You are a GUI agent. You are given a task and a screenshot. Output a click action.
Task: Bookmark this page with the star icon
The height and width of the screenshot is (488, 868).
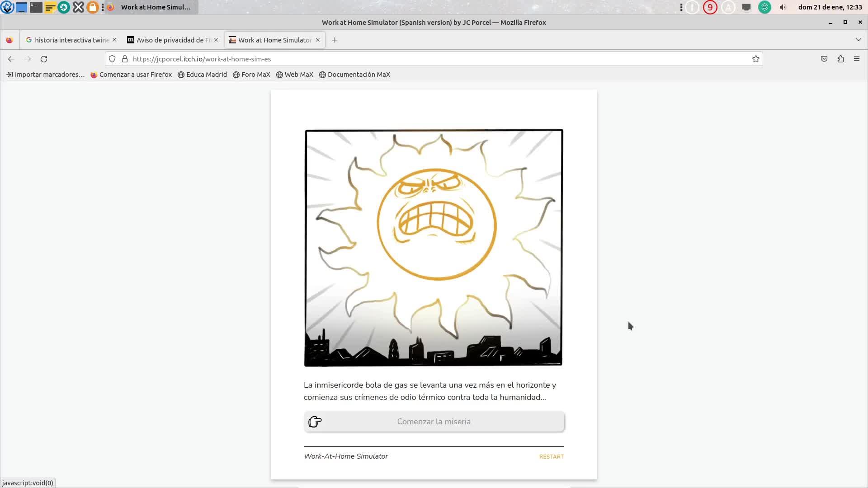tap(755, 59)
